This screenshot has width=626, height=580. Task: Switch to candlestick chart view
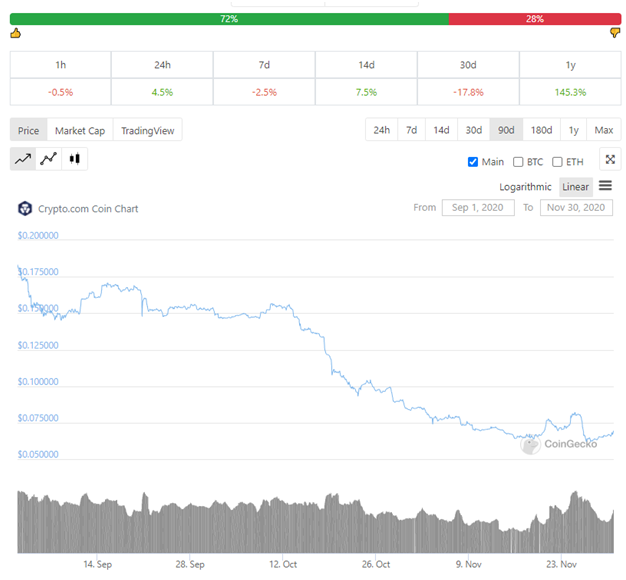tap(74, 159)
